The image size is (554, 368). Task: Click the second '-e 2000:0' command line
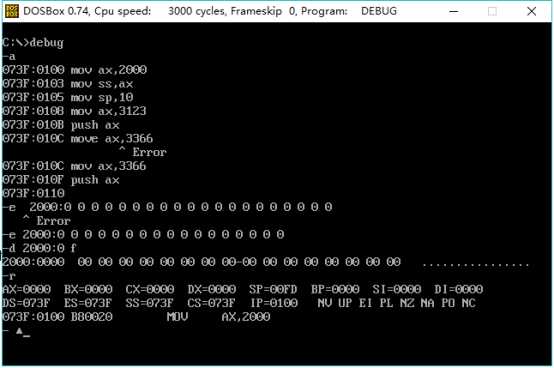pyautogui.click(x=143, y=235)
